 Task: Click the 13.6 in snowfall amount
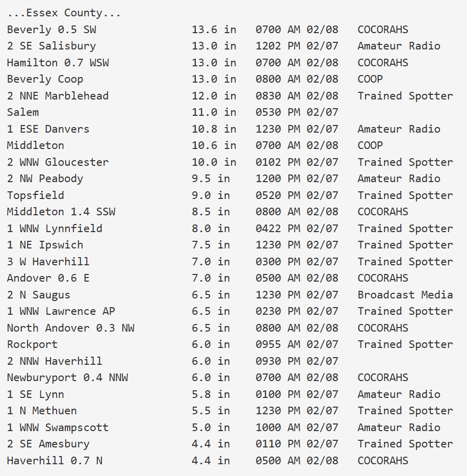[x=214, y=30]
